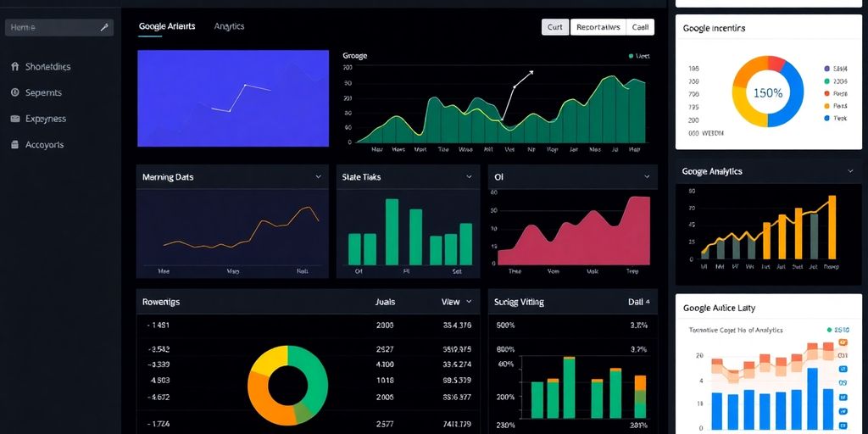Expand the State Tiaks panel chevron
Image resolution: width=868 pixels, height=434 pixels.
click(x=469, y=176)
